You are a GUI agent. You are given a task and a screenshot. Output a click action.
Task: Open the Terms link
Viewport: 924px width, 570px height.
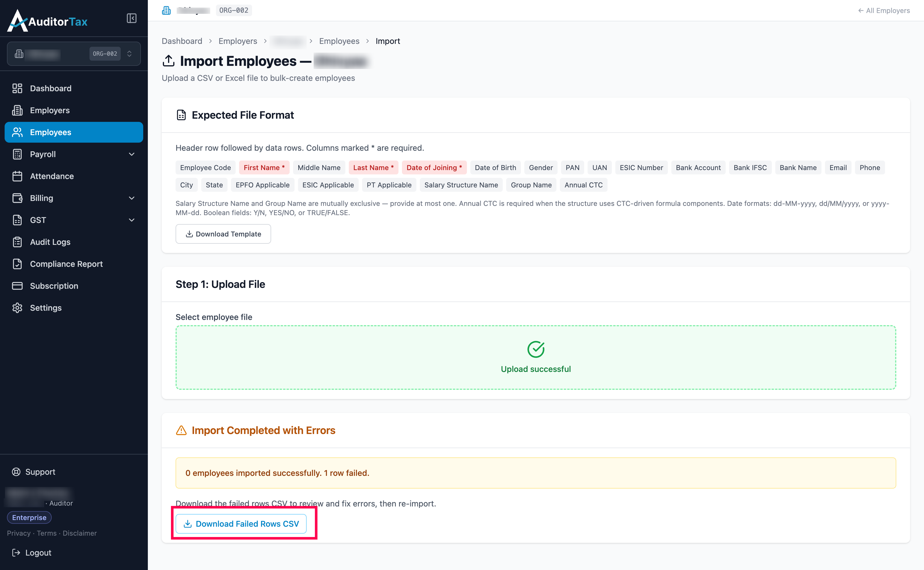47,533
